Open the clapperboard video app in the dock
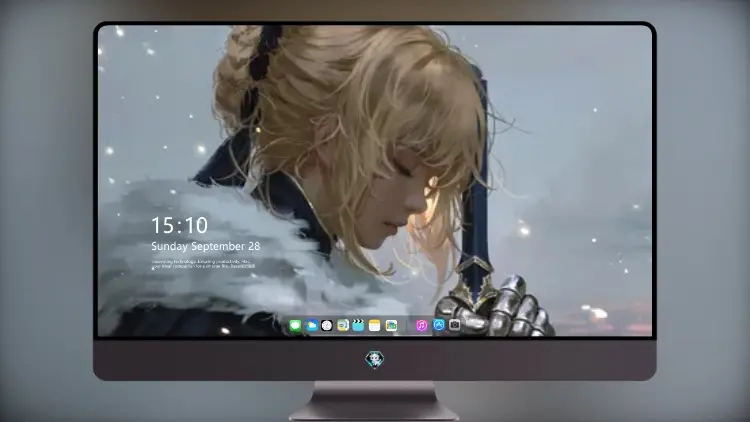 point(358,326)
